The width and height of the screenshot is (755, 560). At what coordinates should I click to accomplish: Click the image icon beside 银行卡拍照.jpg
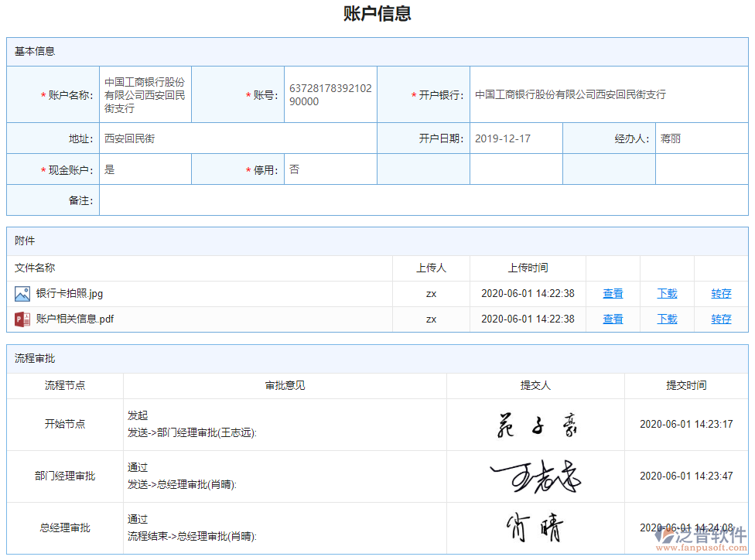(x=21, y=293)
